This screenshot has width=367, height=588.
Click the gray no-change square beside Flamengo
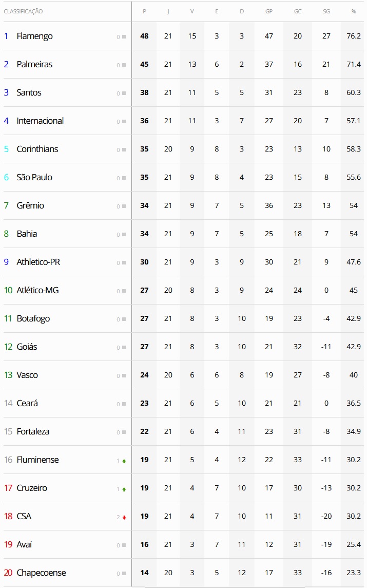[x=124, y=37]
